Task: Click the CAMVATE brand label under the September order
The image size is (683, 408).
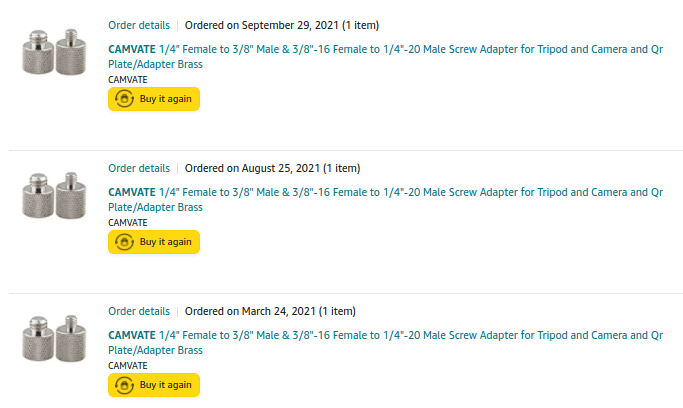Action: coord(128,80)
